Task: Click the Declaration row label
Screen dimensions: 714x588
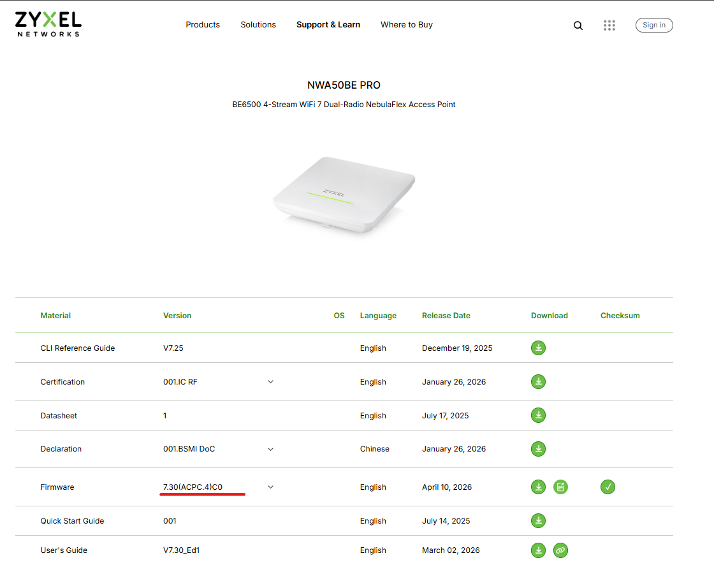Action: tap(61, 448)
